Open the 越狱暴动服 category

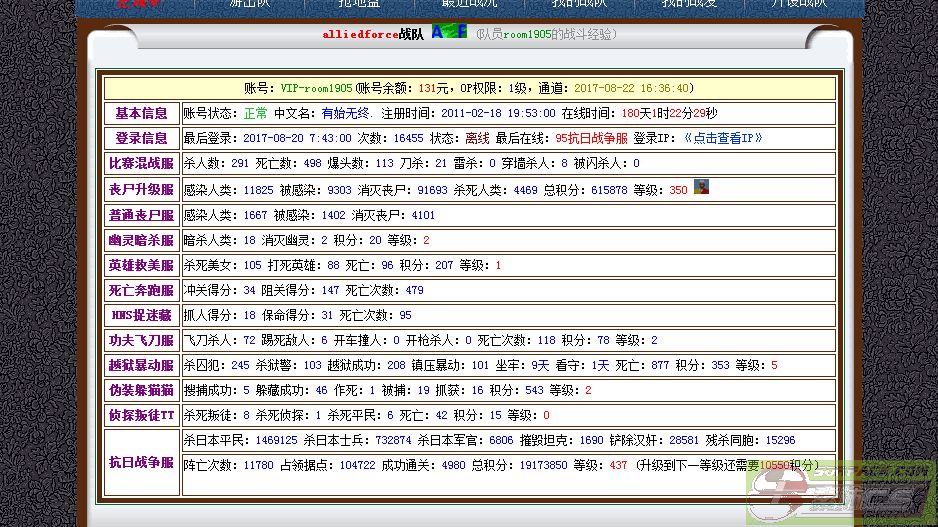coord(141,365)
